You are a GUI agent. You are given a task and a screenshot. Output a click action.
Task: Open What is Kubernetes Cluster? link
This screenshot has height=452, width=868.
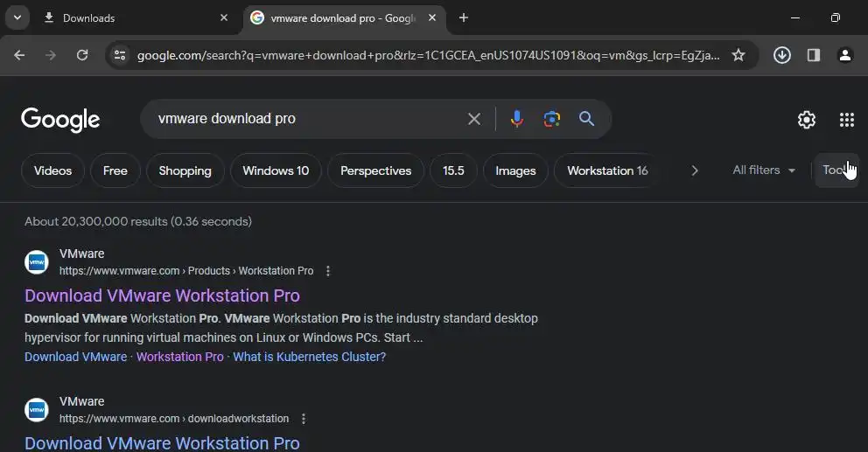pyautogui.click(x=310, y=357)
